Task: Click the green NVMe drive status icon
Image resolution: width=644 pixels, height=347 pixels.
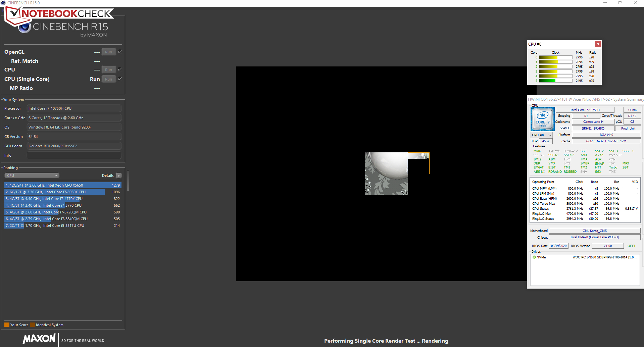Action: point(534,257)
